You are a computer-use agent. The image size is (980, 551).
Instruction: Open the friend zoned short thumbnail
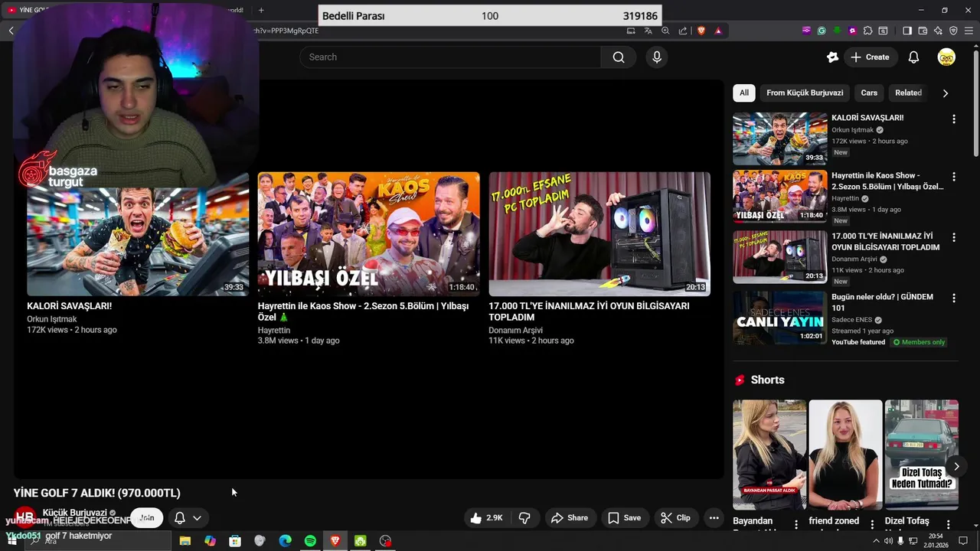tap(845, 455)
